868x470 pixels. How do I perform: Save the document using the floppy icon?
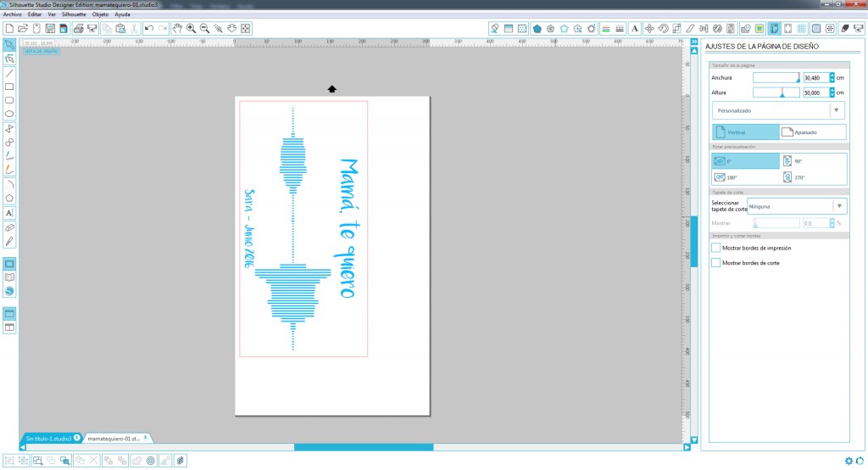50,28
